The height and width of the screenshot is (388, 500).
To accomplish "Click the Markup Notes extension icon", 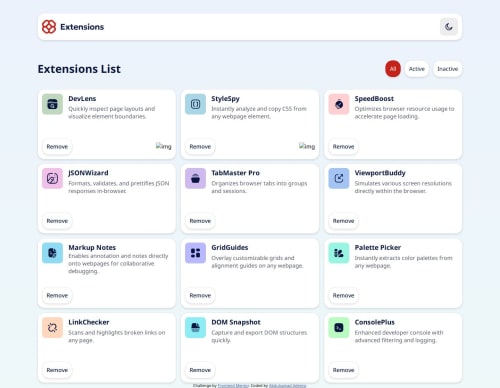I will [52, 253].
